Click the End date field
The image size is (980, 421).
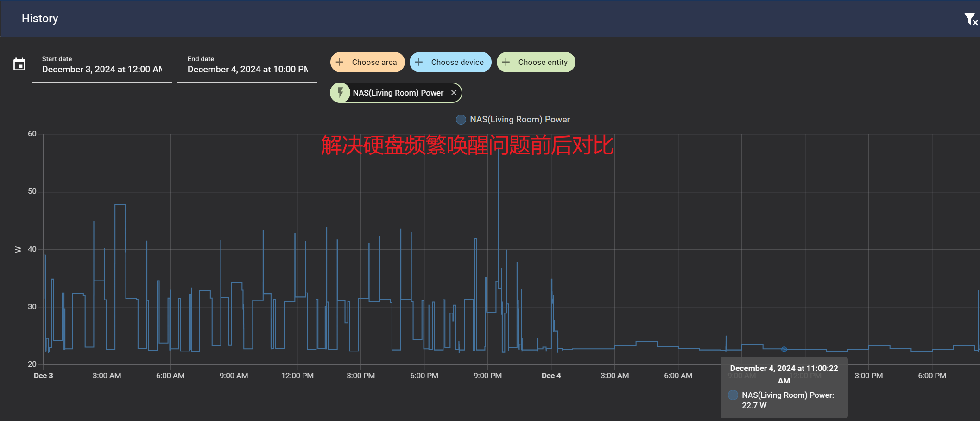point(247,69)
